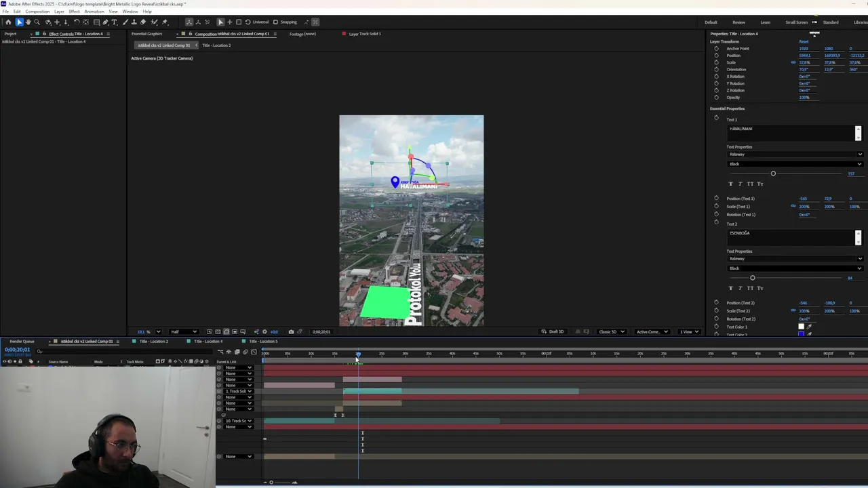The image size is (868, 488).
Task: Switch to Title - Location 5 timeline tab
Action: point(263,341)
